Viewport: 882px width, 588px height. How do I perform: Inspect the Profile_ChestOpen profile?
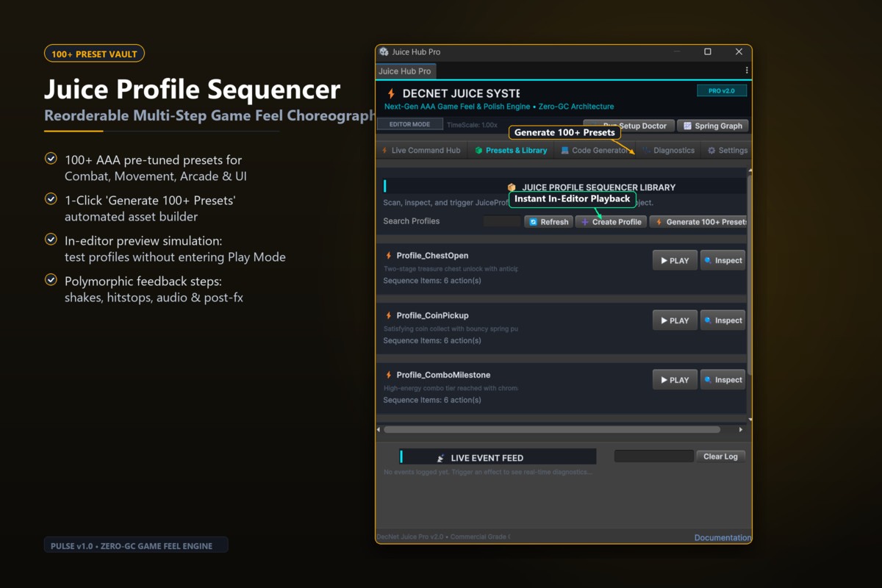(x=723, y=260)
